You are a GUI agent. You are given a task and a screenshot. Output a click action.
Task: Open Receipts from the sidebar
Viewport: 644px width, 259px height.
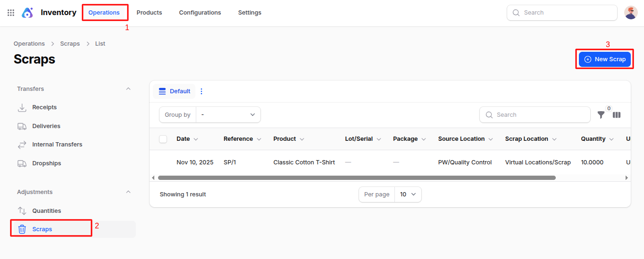point(44,107)
